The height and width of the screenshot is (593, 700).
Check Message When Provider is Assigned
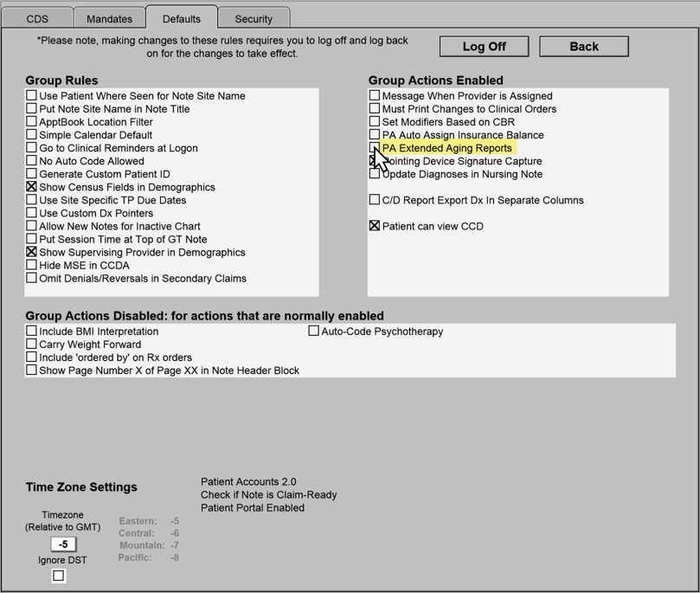375,96
